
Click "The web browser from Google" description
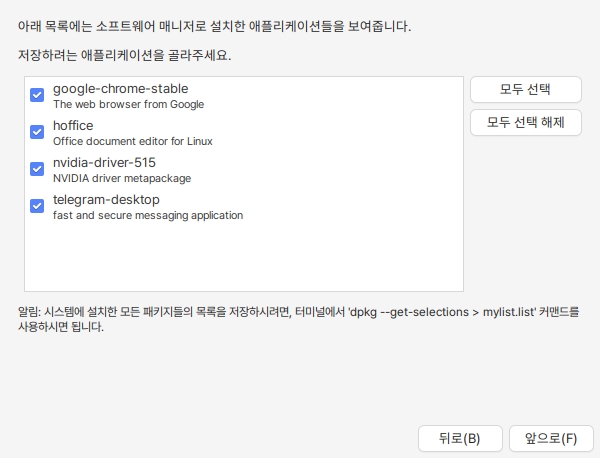(x=128, y=104)
